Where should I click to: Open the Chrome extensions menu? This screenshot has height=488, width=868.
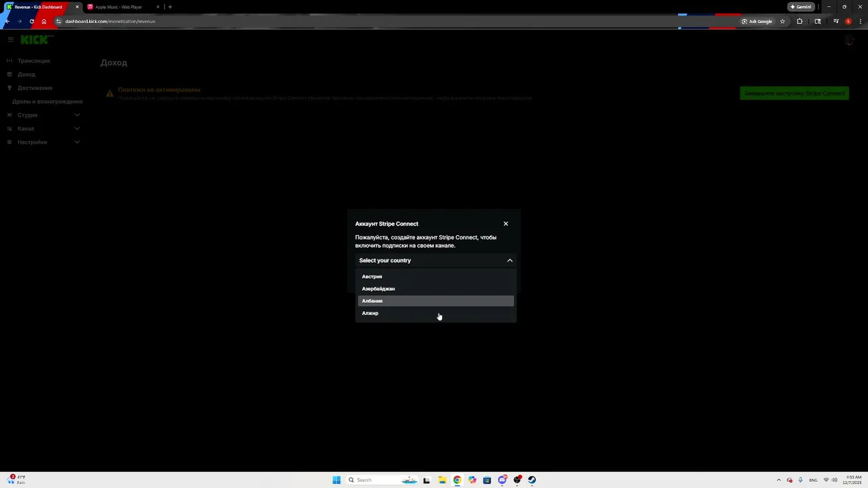tap(800, 21)
